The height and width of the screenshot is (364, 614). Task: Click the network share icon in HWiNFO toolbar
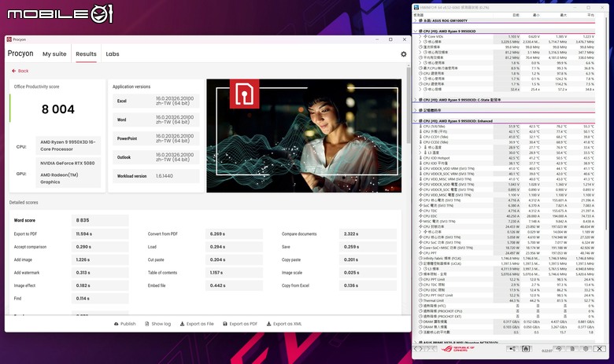(x=512, y=349)
